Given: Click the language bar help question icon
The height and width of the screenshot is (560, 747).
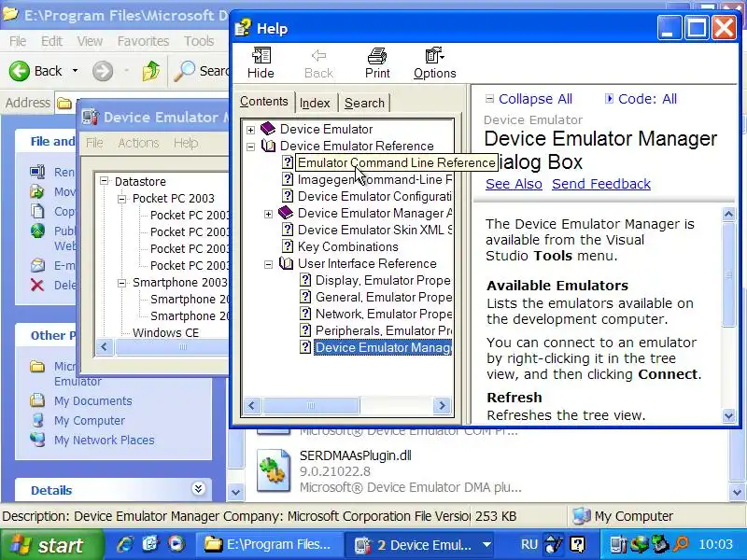Looking at the screenshot, I should (577, 544).
